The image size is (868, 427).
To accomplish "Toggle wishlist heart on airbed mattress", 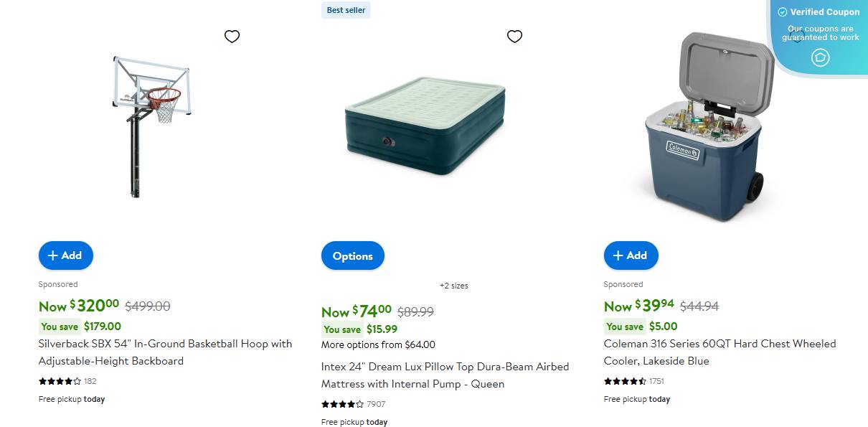I will [514, 36].
